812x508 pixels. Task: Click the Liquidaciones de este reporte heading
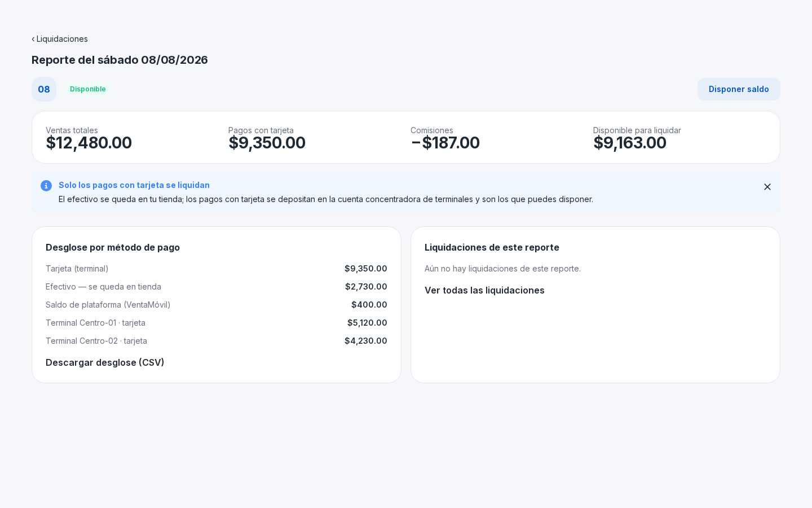pos(492,247)
